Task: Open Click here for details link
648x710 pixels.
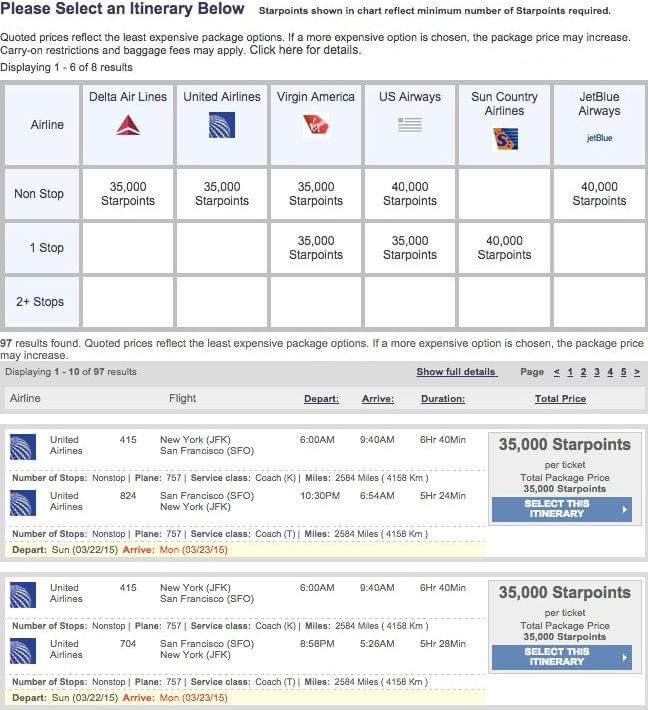Action: 305,50
